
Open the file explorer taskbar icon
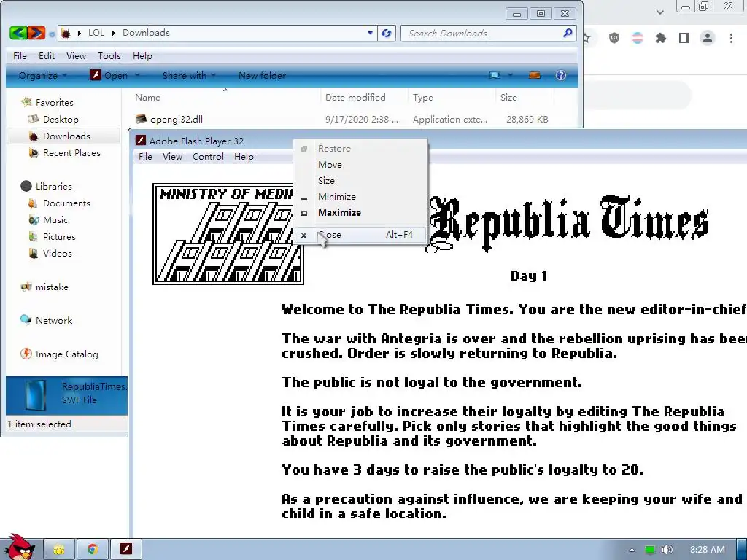tap(59, 550)
